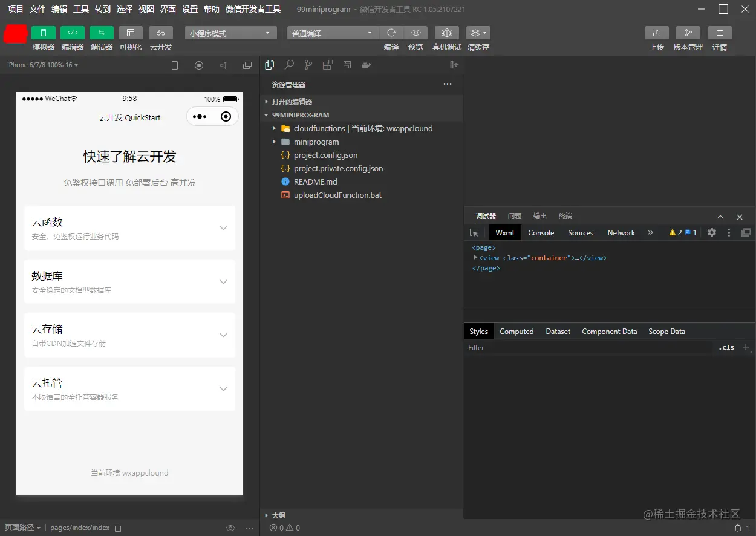Click the 预览 preview eye icon

coord(415,33)
